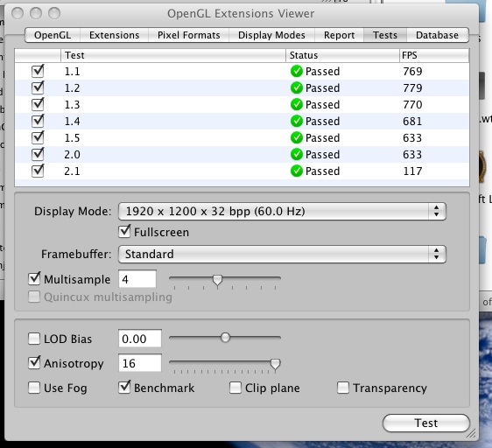This screenshot has width=492, height=448.
Task: Switch to the Extensions tab
Action: click(114, 35)
